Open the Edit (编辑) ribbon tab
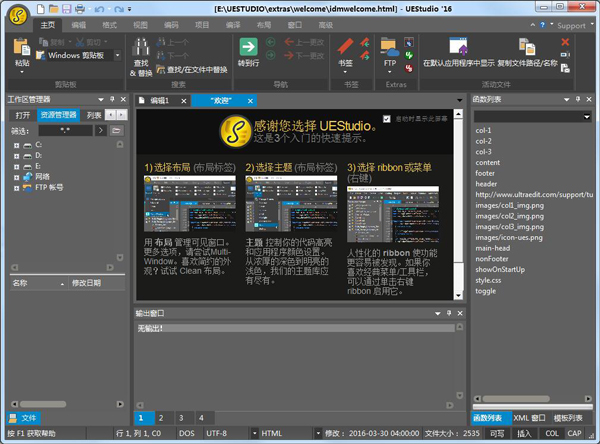The width and height of the screenshot is (600, 444). pyautogui.click(x=78, y=25)
